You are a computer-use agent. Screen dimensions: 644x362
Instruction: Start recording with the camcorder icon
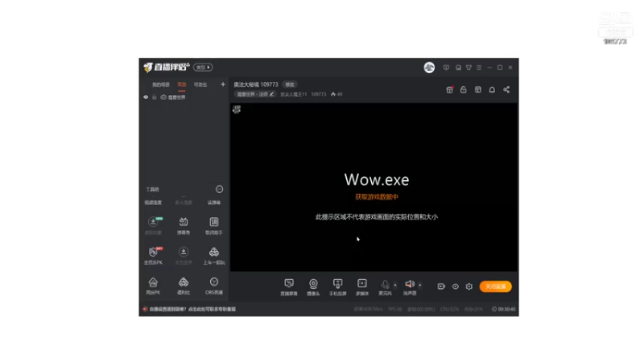coord(441,286)
